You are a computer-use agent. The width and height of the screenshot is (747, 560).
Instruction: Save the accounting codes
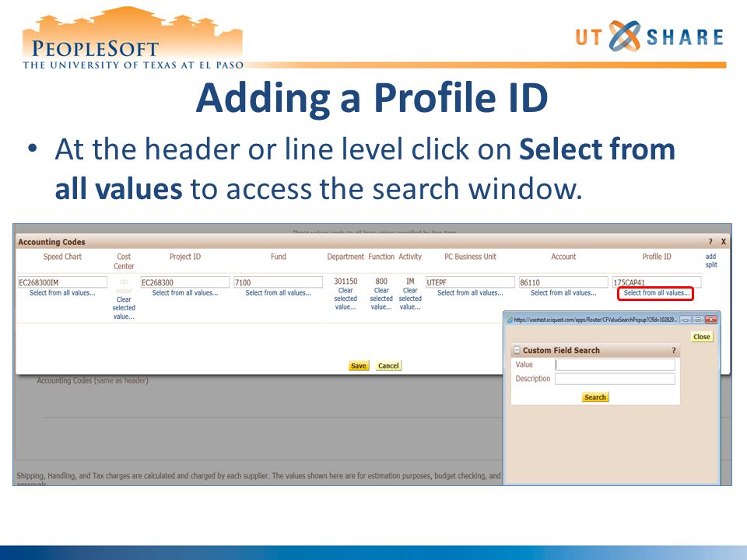tap(358, 366)
